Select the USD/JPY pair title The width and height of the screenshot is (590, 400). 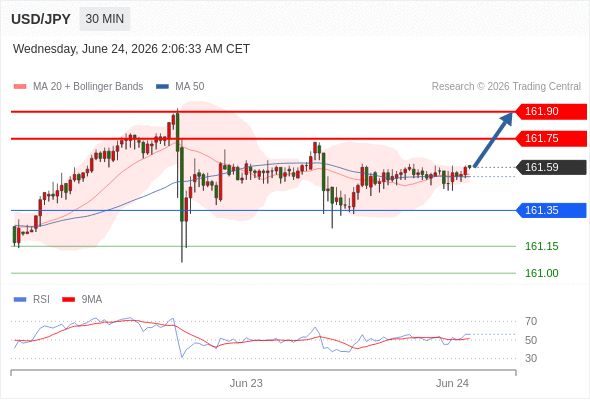tap(41, 19)
